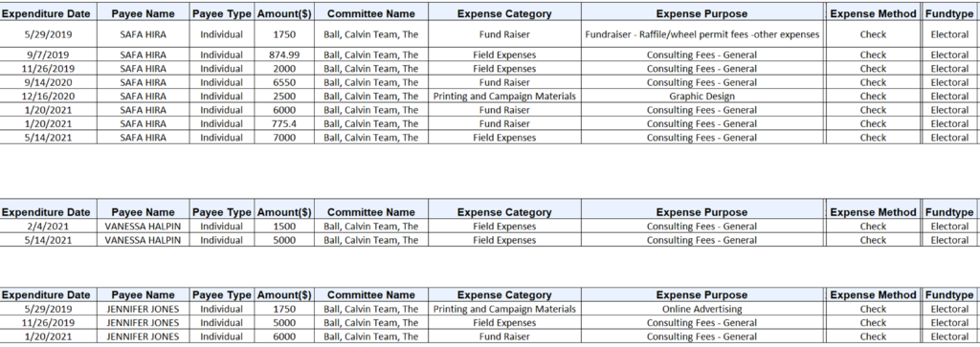Select the Committee Name header in the bottom table

tap(370, 294)
